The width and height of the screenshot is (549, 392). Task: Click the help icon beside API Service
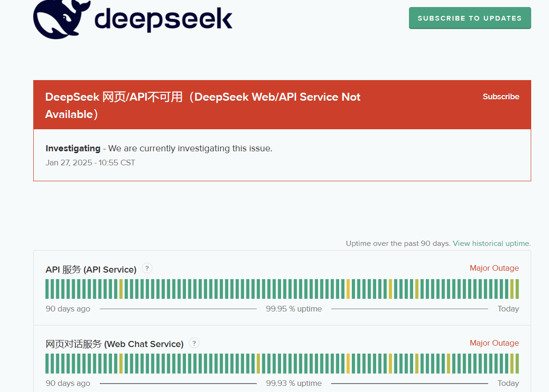tap(147, 268)
